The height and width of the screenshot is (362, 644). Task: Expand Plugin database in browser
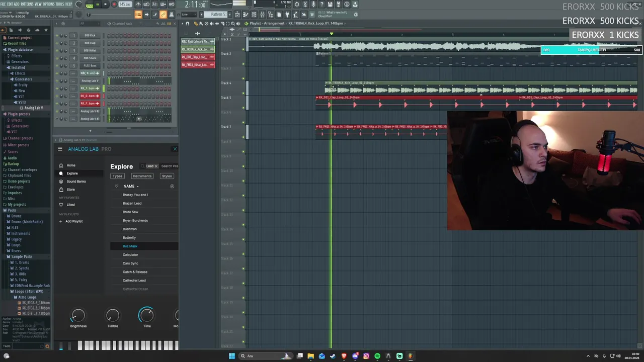coord(20,50)
